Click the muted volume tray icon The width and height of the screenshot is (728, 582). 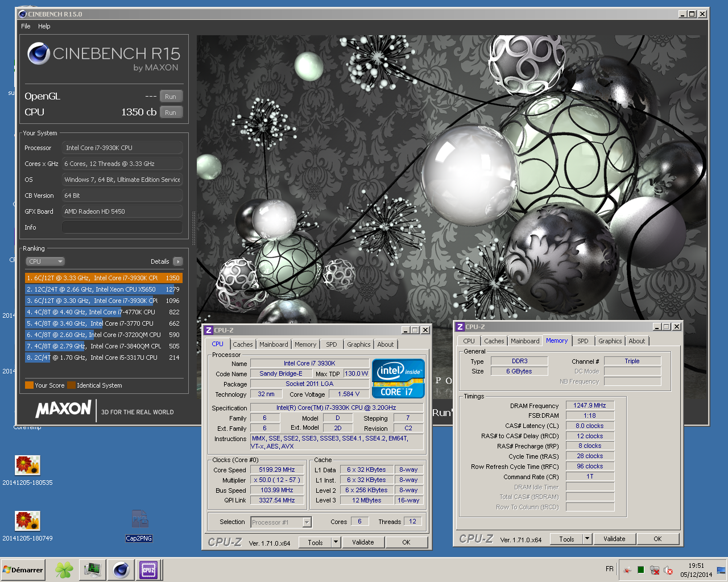pyautogui.click(x=669, y=570)
